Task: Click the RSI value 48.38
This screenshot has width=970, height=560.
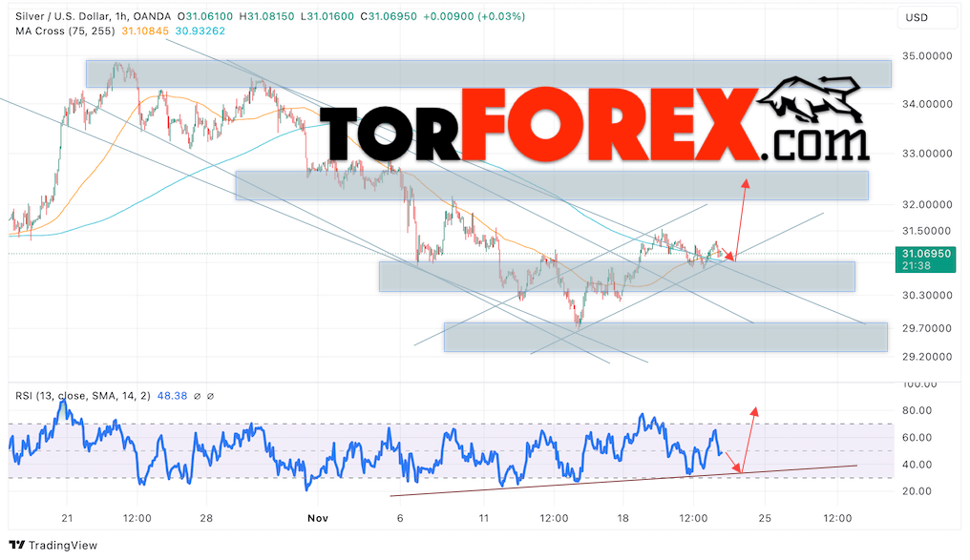Action: pyautogui.click(x=172, y=396)
